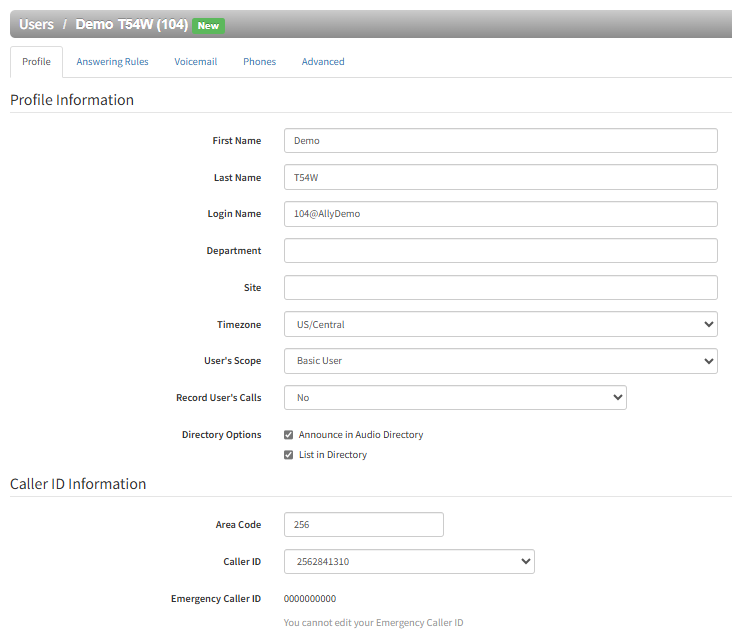Expand the Caller ID dropdown
Image resolution: width=732 pixels, height=634 pixels.
409,562
